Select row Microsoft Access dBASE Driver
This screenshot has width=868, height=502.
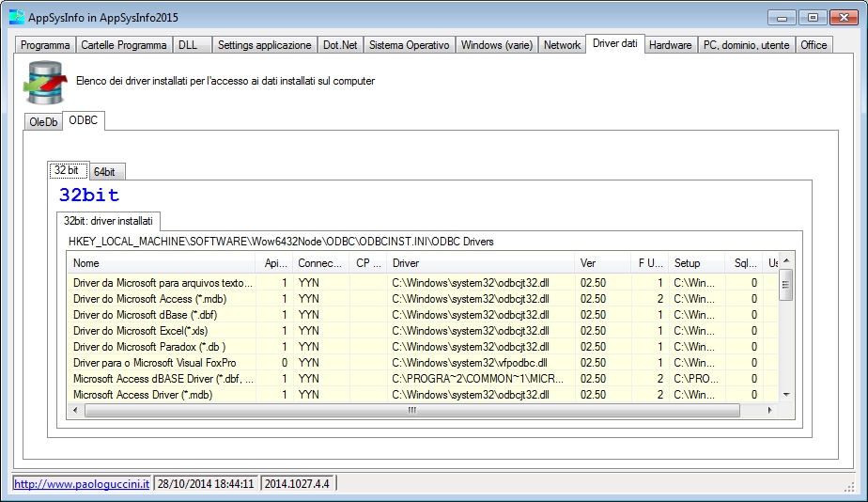pyautogui.click(x=423, y=379)
